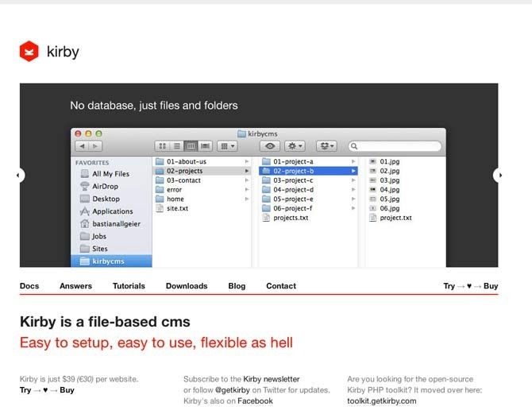This screenshot has width=532, height=414.
Task: Open Jobs folder in sidebar
Action: coord(94,236)
